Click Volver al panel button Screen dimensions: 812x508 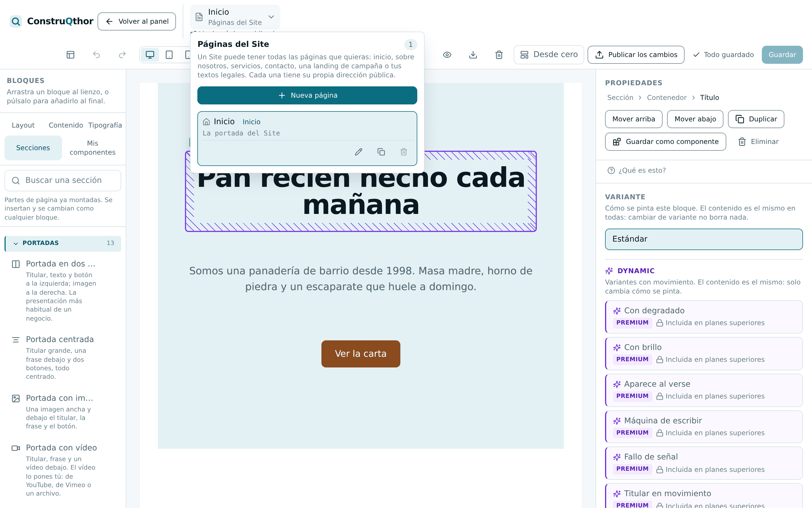136,21
